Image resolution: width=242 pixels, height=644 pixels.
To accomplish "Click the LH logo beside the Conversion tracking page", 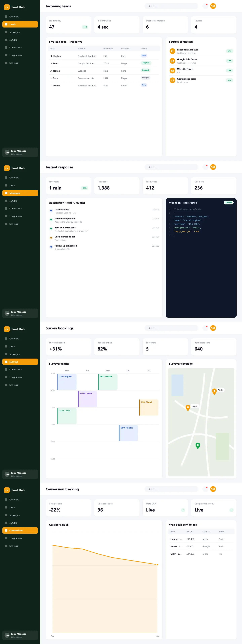I will point(7,490).
